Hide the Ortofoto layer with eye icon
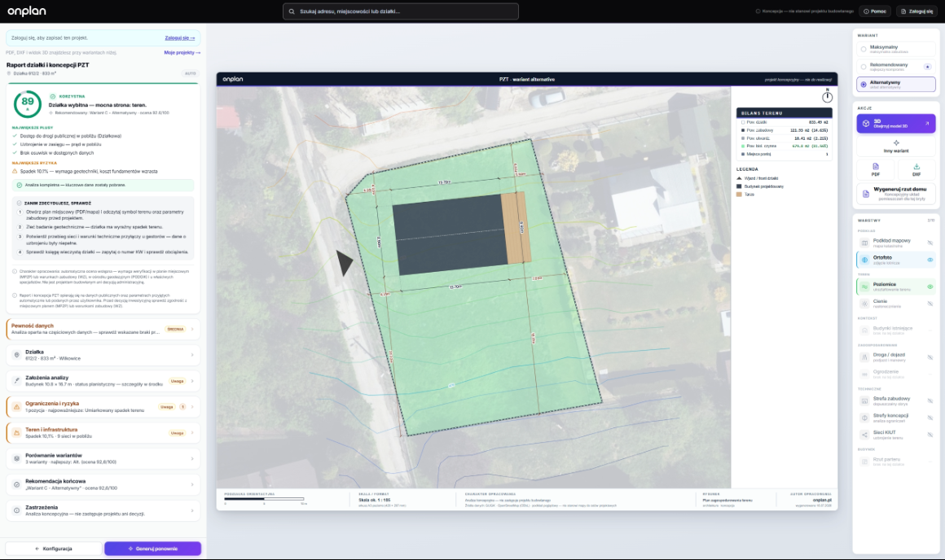This screenshot has height=560, width=945. 930,260
